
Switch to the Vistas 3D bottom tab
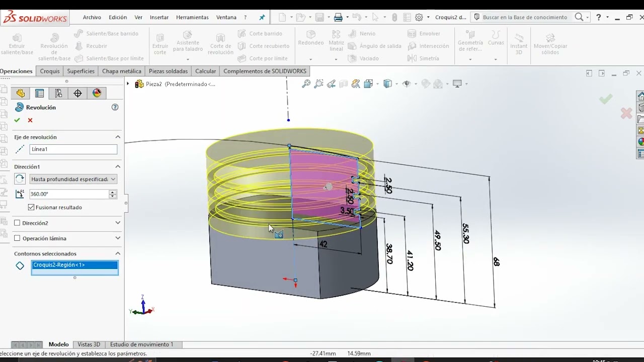[x=89, y=344]
